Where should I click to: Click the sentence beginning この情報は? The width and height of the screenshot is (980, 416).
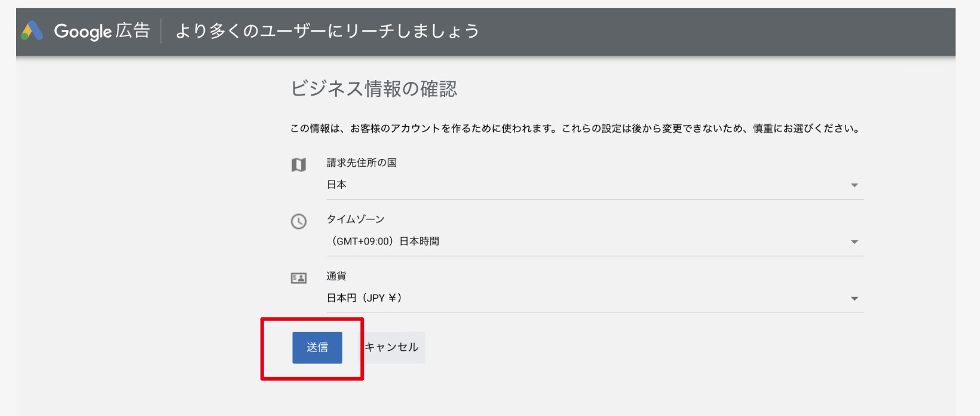pyautogui.click(x=425, y=129)
